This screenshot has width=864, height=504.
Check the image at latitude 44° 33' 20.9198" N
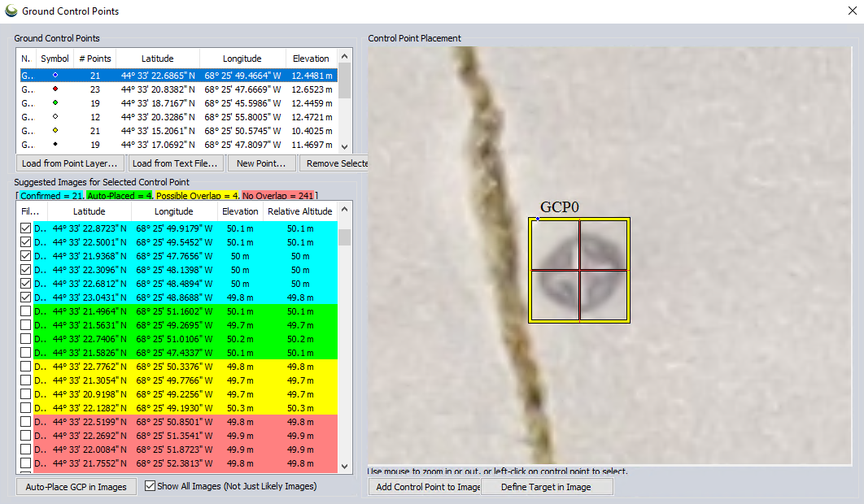click(x=25, y=393)
